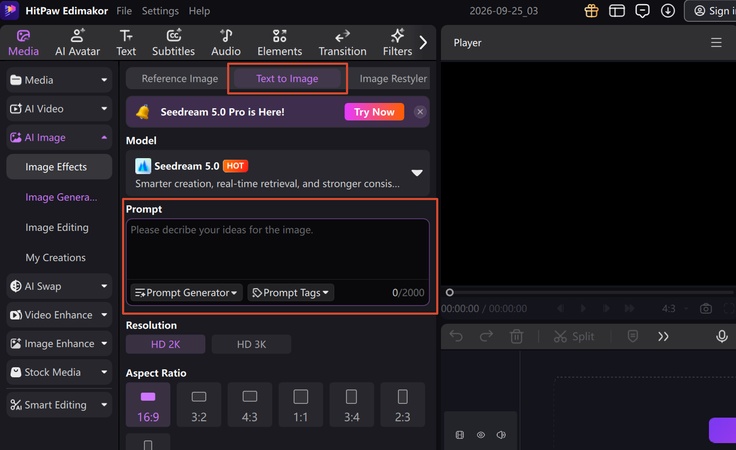The width and height of the screenshot is (736, 450).
Task: Expand the AI Swap sidebar section
Action: click(x=59, y=286)
